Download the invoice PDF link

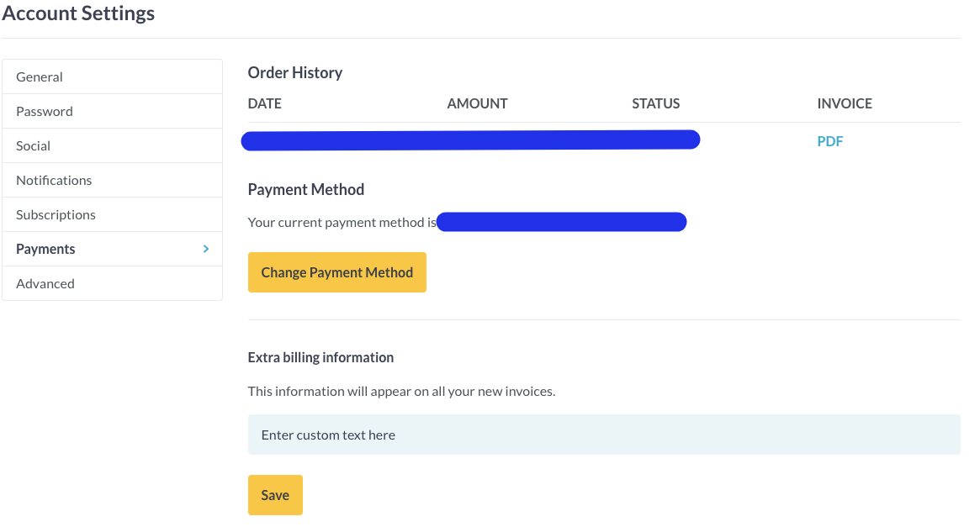[x=829, y=141]
